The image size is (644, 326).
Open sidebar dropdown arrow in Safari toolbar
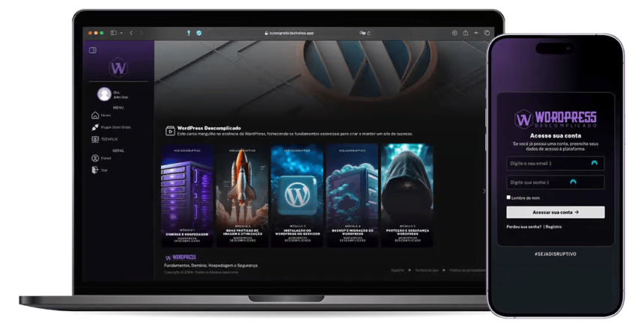(121, 33)
